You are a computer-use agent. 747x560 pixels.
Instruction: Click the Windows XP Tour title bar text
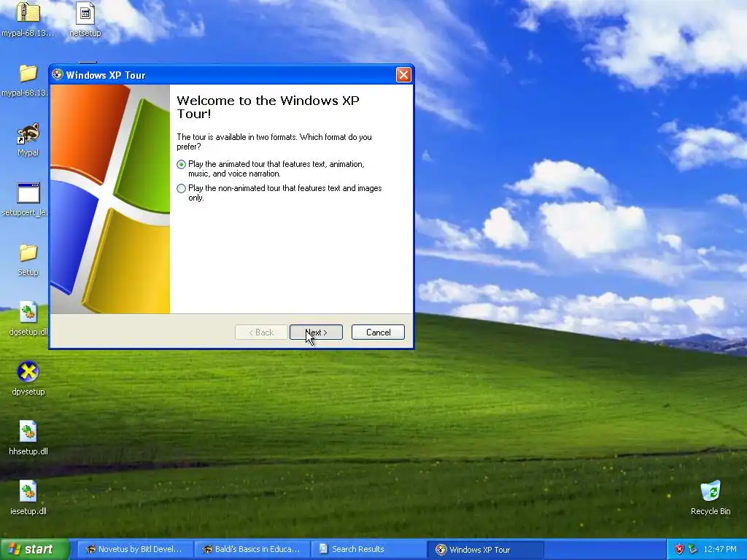pos(105,75)
